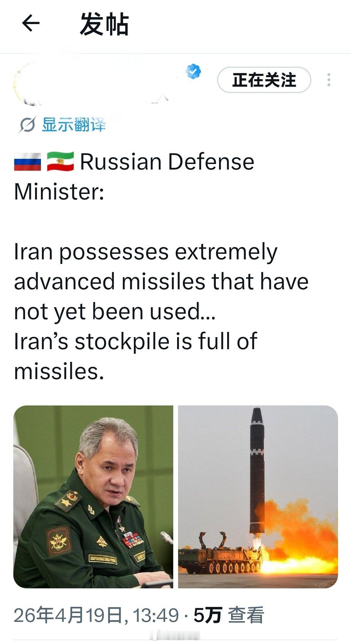Tap the 'Russian Defense Minister:' text line
The width and height of the screenshot is (351, 644).
[134, 176]
